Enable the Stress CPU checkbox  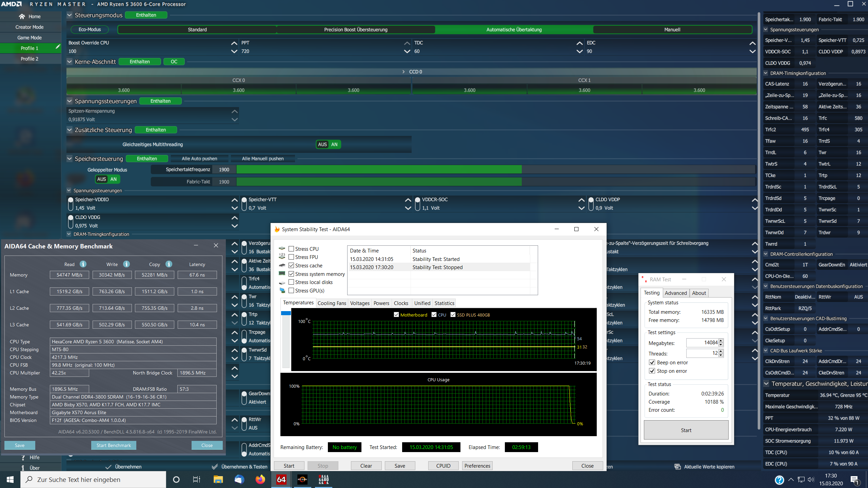(291, 249)
